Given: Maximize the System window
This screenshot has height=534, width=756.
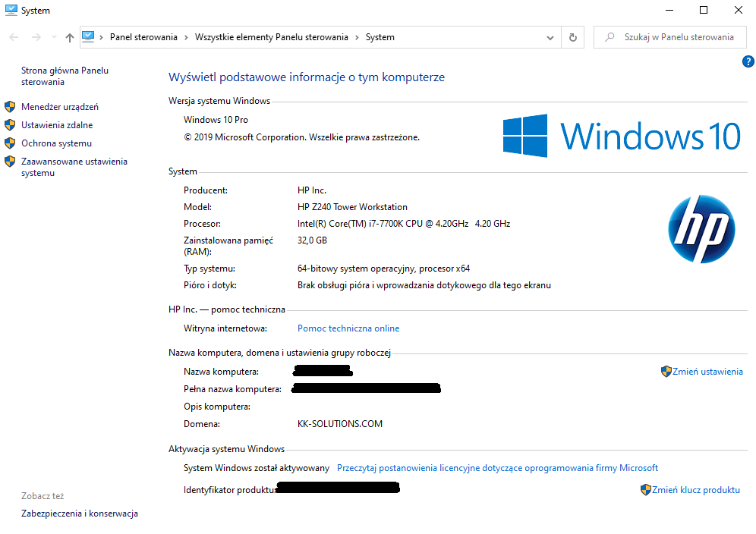Looking at the screenshot, I should pyautogui.click(x=704, y=10).
